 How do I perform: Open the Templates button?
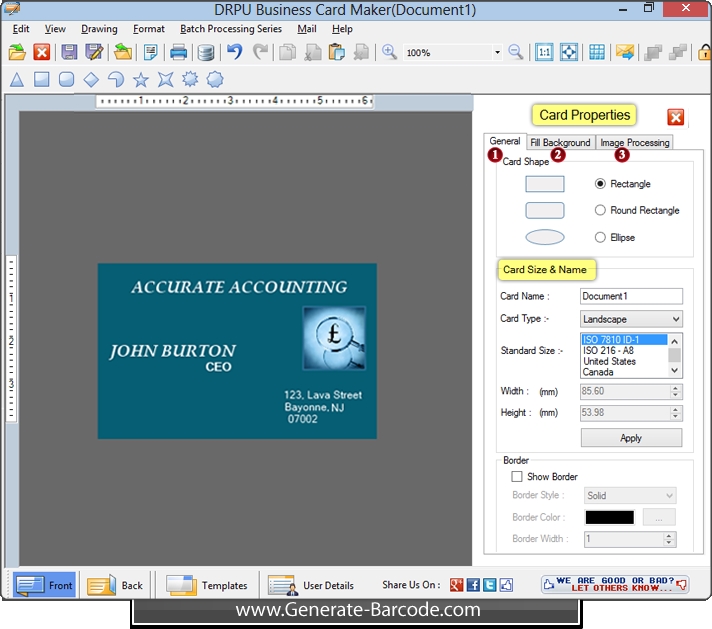pyautogui.click(x=207, y=585)
